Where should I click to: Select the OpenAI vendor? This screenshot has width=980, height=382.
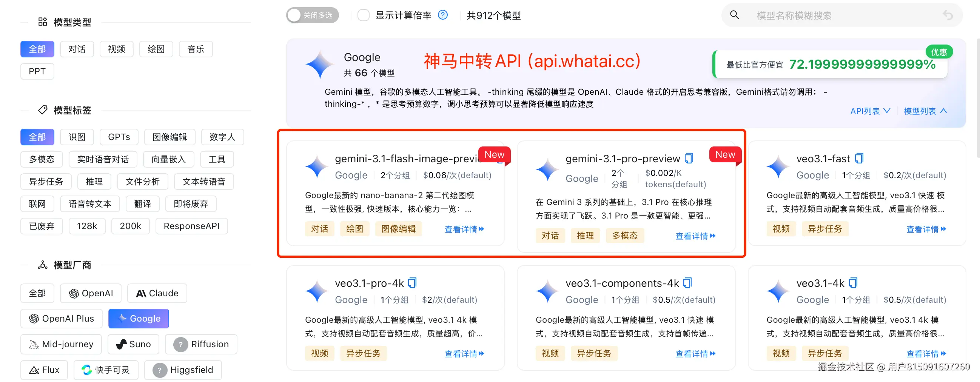91,293
